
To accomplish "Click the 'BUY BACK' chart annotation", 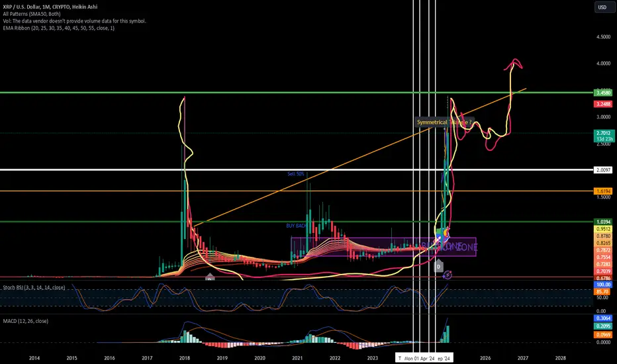I will 297,226.
